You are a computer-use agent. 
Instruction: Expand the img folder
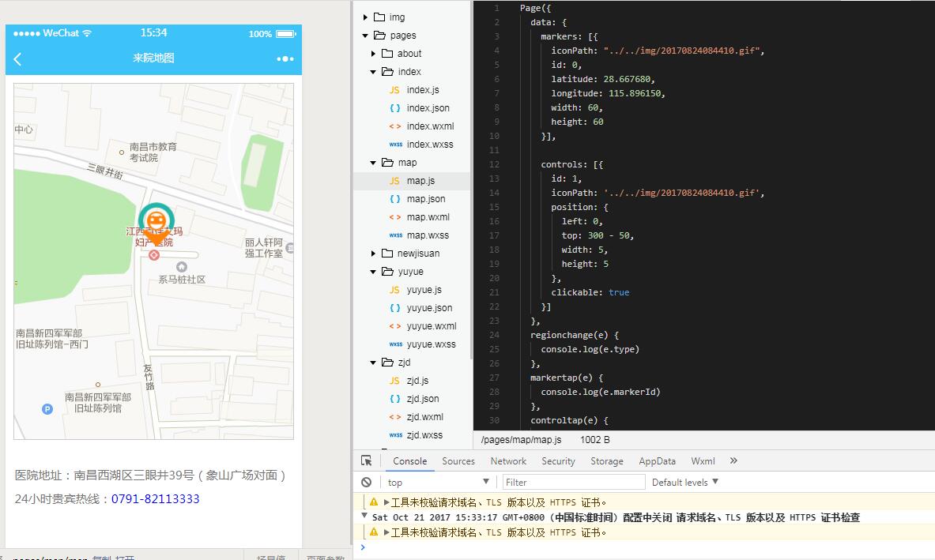(x=365, y=17)
